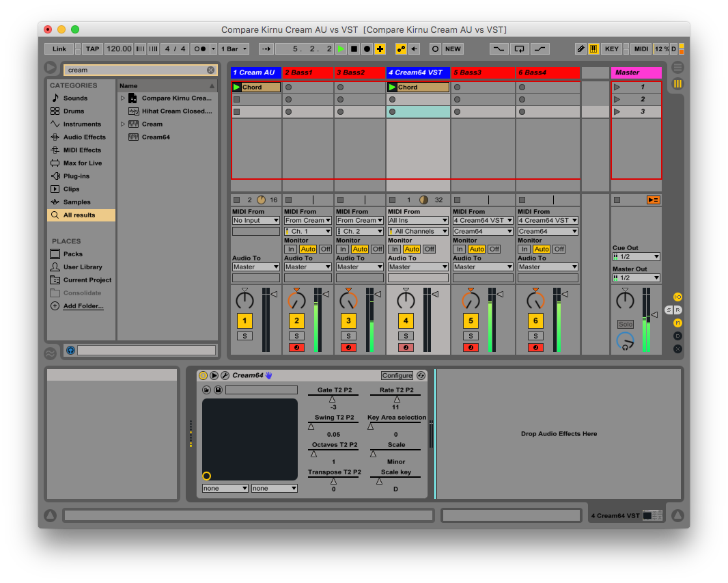The width and height of the screenshot is (728, 583).
Task: Select Sounds category in browser
Action: [x=75, y=98]
